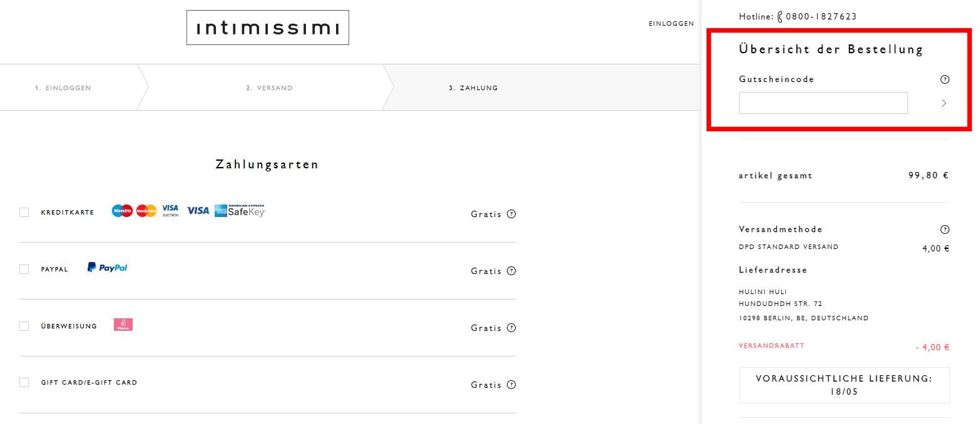The image size is (980, 424).
Task: Open the Überweisung Gratis info icon
Action: tap(511, 328)
